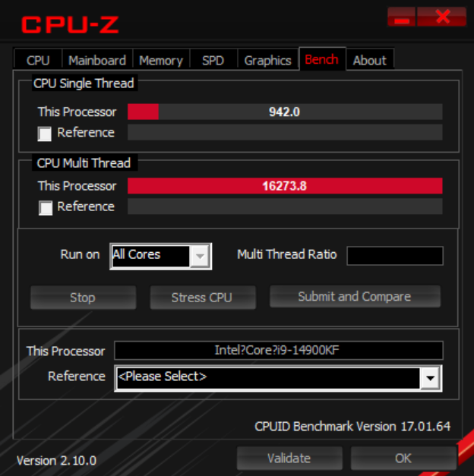
Task: Click the Please Select reference combo box
Action: (278, 378)
